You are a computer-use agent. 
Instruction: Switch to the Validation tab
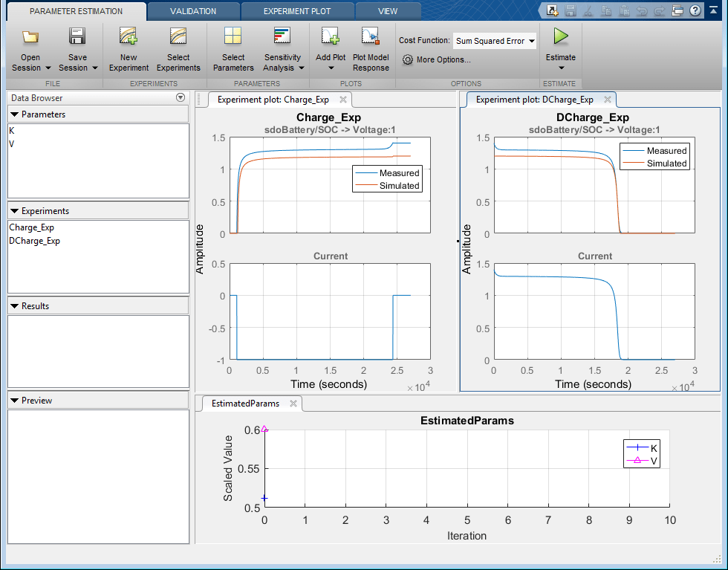(x=193, y=10)
